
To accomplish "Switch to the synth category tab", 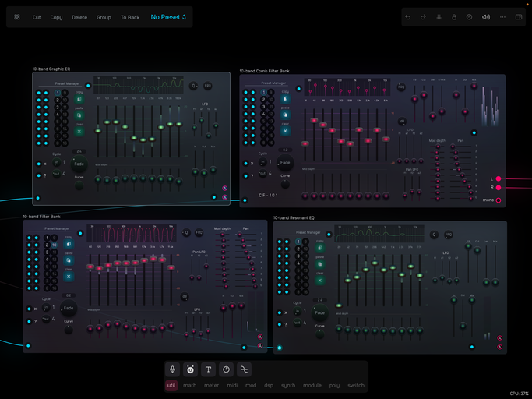I will pyautogui.click(x=288, y=385).
